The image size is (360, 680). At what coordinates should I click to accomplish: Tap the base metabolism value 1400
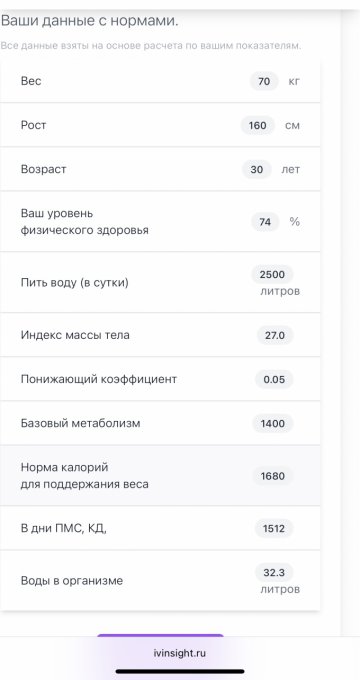coord(273,423)
